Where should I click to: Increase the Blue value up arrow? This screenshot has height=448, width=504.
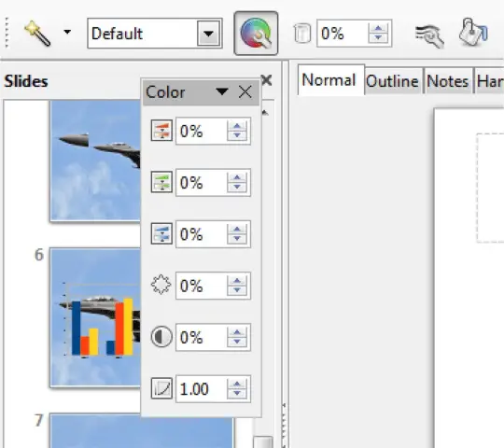pos(237,229)
